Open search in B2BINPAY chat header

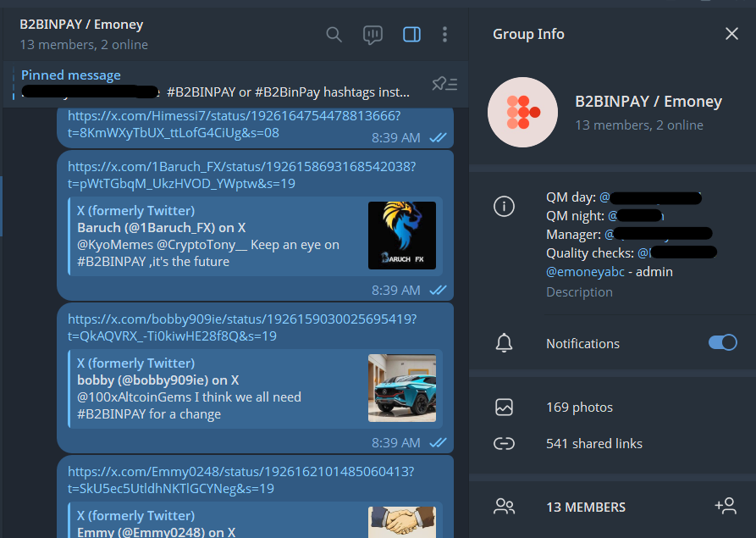coord(334,35)
